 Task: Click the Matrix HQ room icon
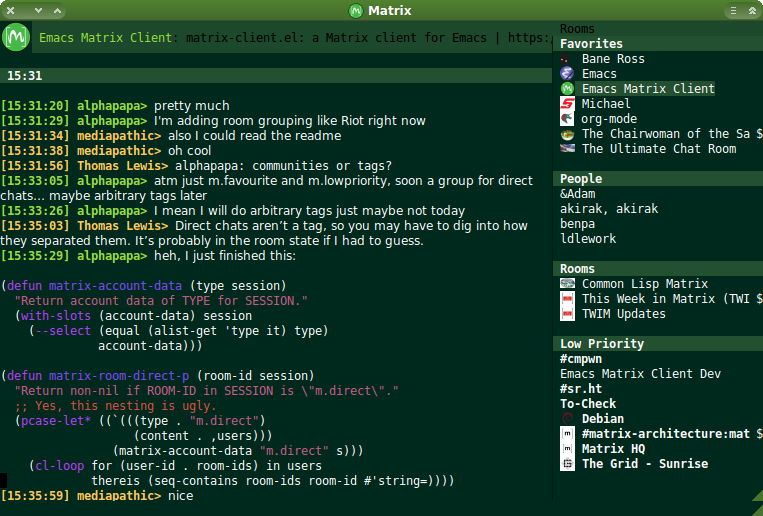click(x=567, y=449)
